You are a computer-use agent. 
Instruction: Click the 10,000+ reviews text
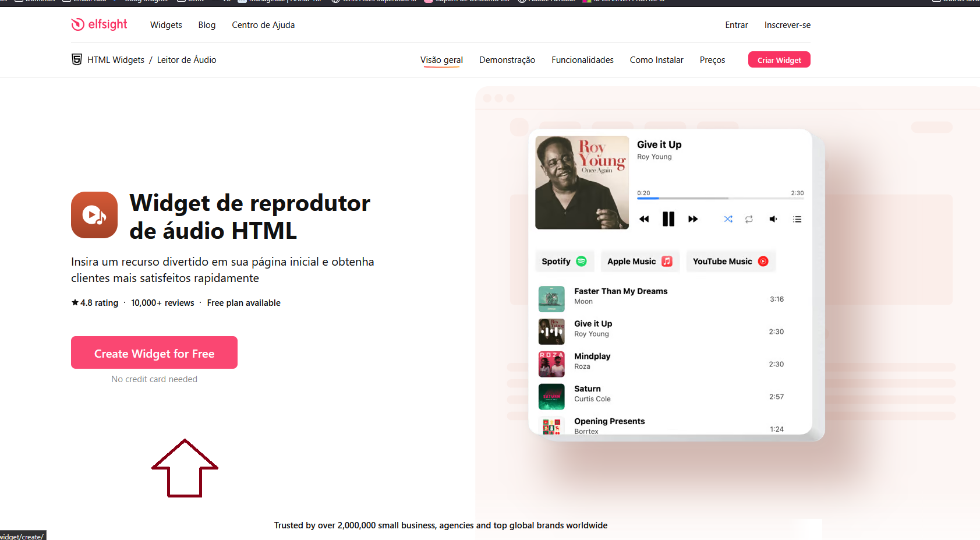[162, 302]
